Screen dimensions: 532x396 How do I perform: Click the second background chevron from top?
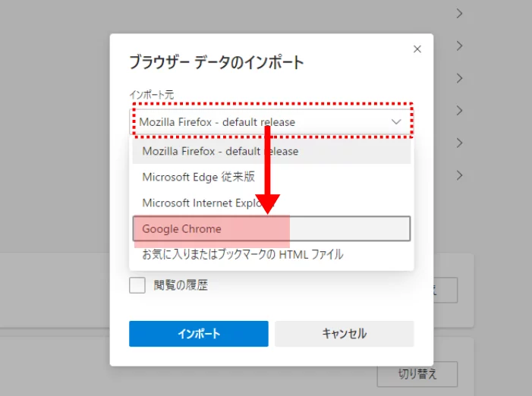point(459,46)
